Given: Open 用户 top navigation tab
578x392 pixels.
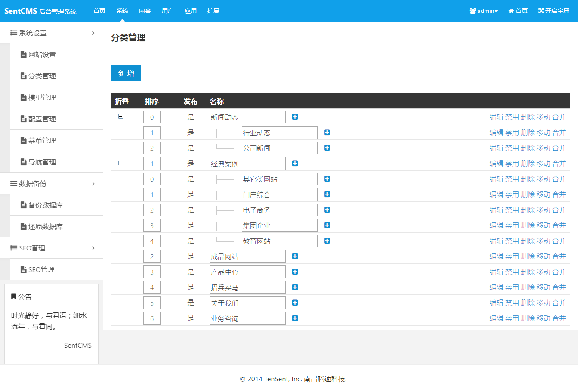Looking at the screenshot, I should coord(168,11).
